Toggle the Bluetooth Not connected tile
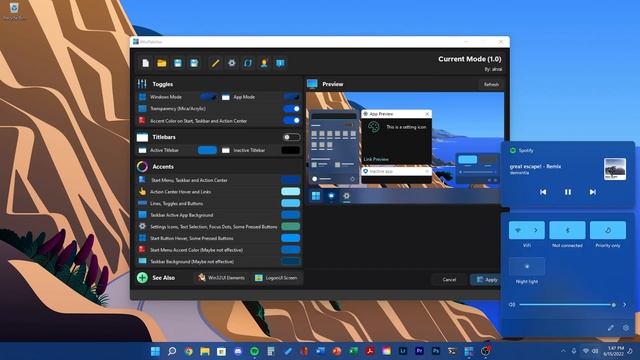 [x=567, y=230]
